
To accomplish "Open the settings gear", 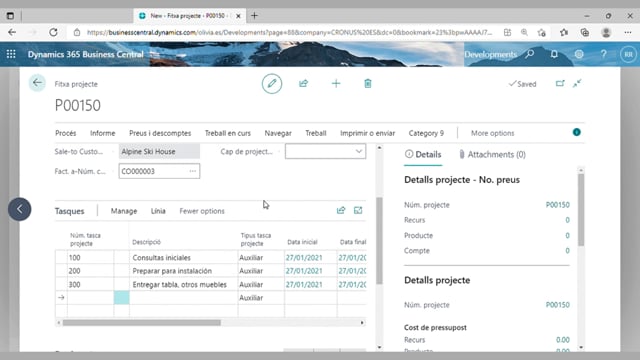I will coord(579,54).
